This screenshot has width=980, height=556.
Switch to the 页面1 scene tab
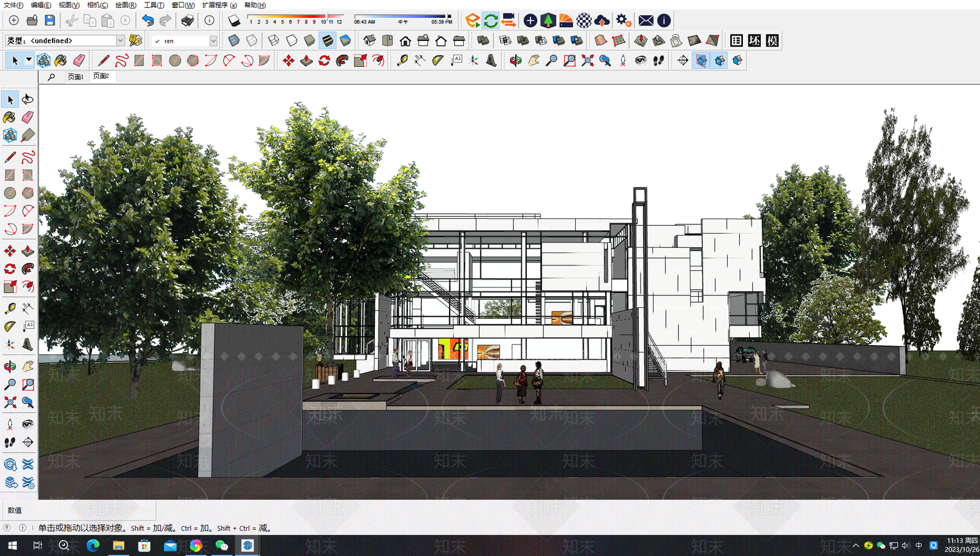click(x=75, y=77)
